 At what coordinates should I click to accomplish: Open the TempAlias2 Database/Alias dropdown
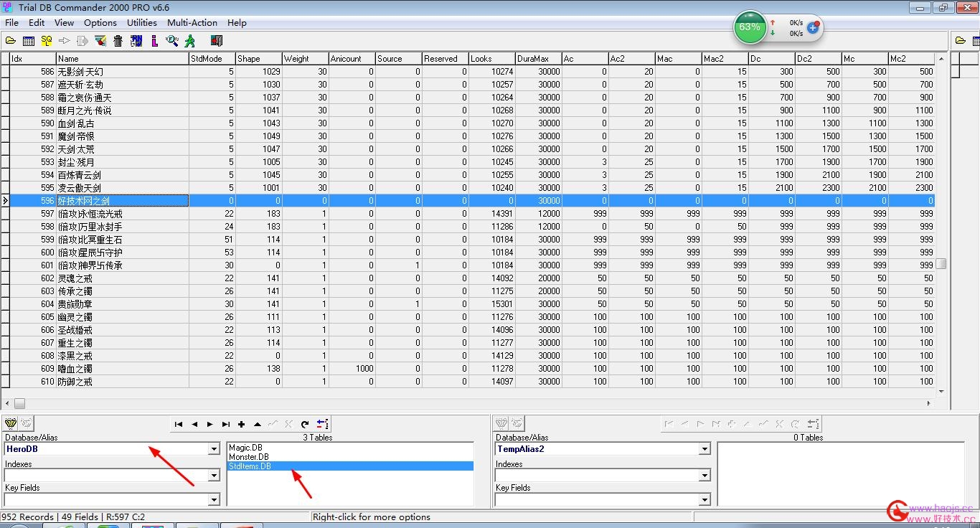[x=705, y=449]
